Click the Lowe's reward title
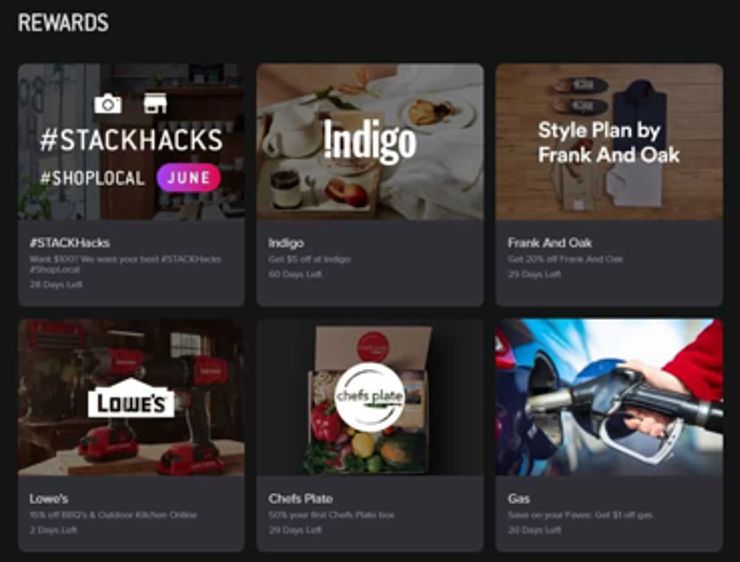This screenshot has width=740, height=562. tap(49, 498)
